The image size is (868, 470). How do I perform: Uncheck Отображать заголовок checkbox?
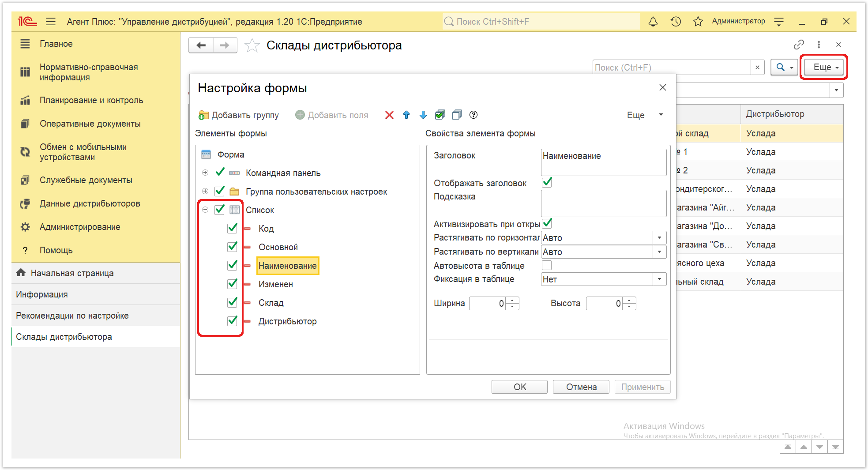pyautogui.click(x=547, y=182)
